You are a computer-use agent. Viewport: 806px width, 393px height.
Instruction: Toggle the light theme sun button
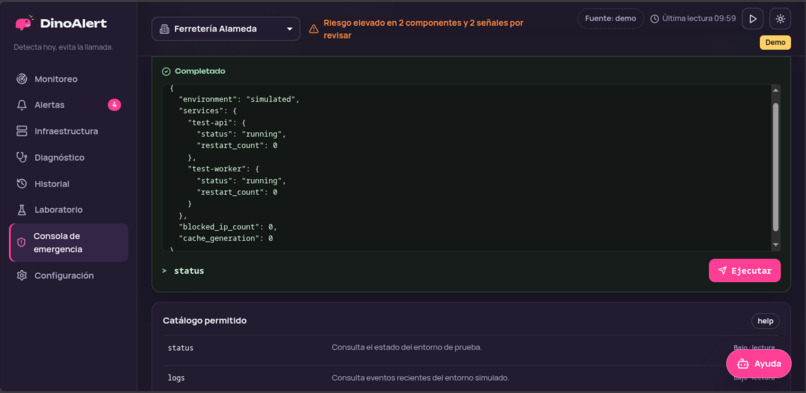coord(780,19)
